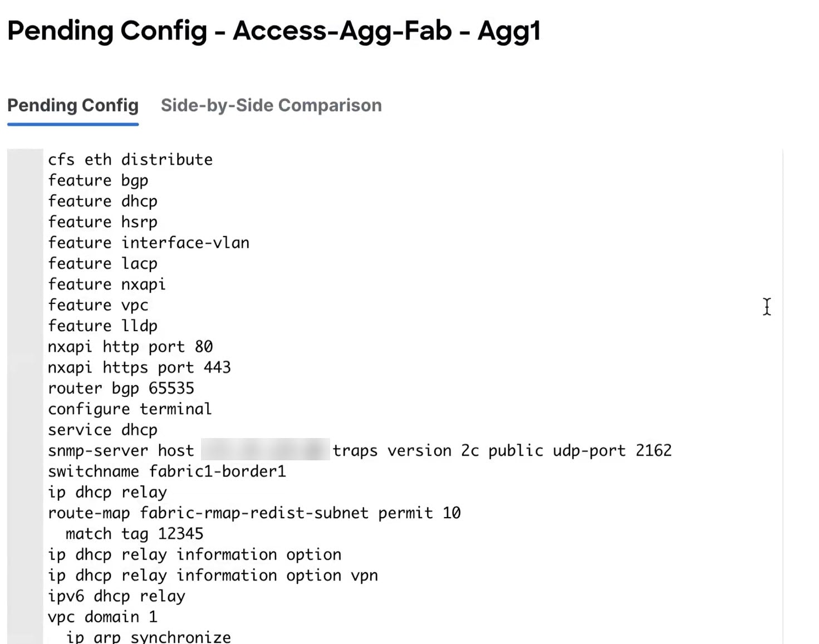The image size is (819, 644).
Task: Click the 'cfs eth distribute' config line
Action: click(130, 160)
